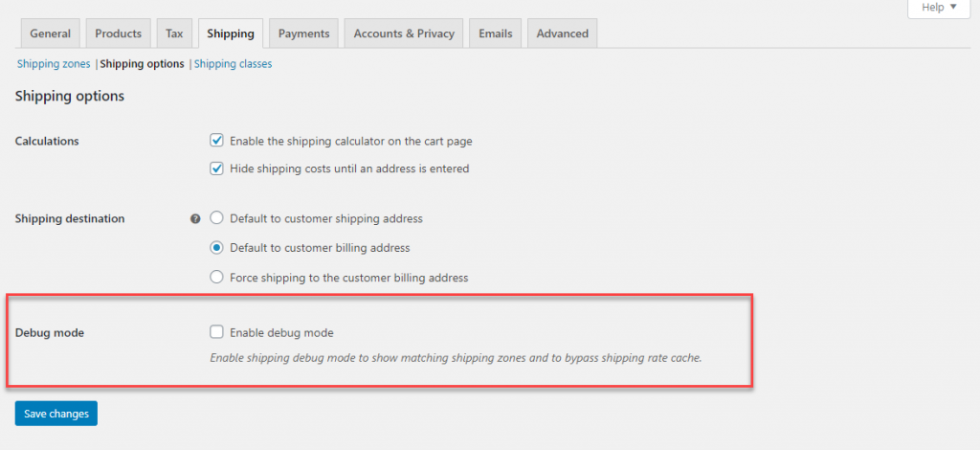This screenshot has width=980, height=450.
Task: Click the Save changes button
Action: click(x=56, y=413)
